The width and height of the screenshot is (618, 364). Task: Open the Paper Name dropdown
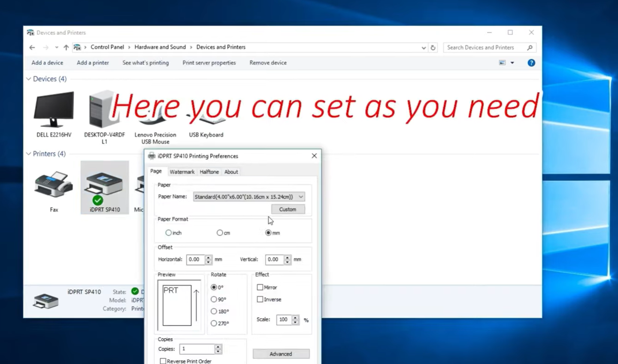[249, 197]
